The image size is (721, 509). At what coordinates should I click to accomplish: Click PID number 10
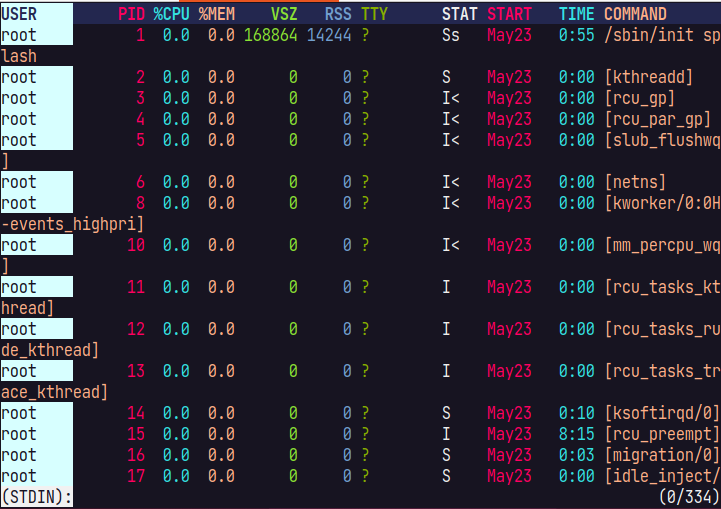(136, 245)
